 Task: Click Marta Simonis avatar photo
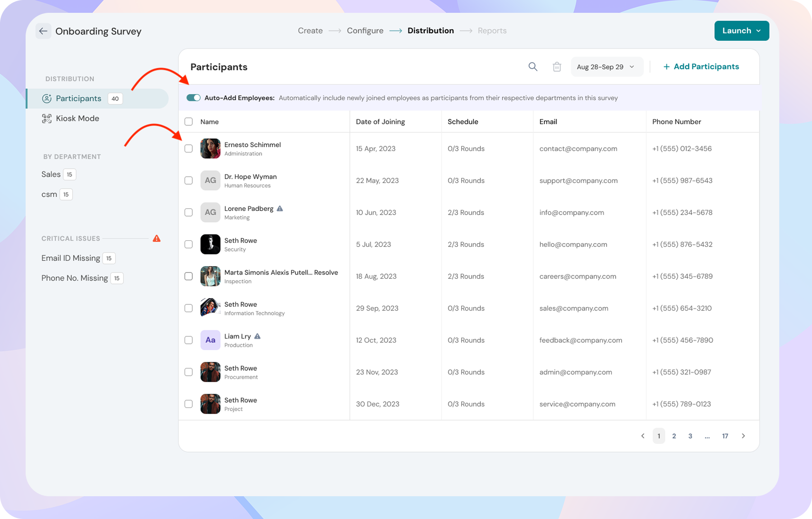210,276
